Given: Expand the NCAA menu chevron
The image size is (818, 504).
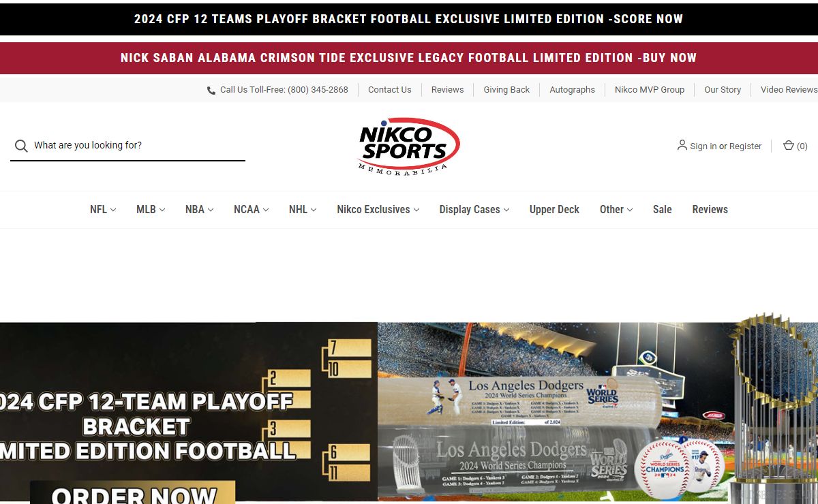Looking at the screenshot, I should coord(266,210).
